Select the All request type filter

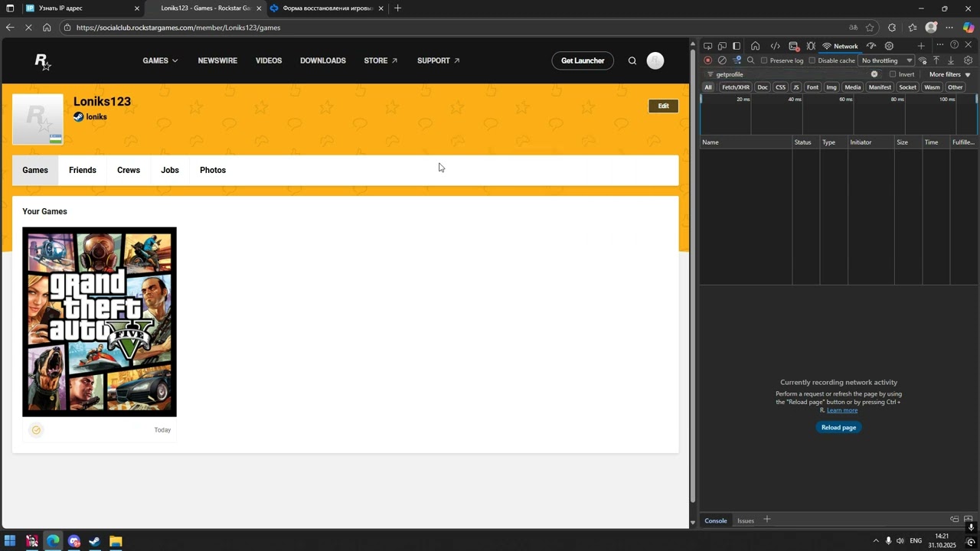[708, 87]
